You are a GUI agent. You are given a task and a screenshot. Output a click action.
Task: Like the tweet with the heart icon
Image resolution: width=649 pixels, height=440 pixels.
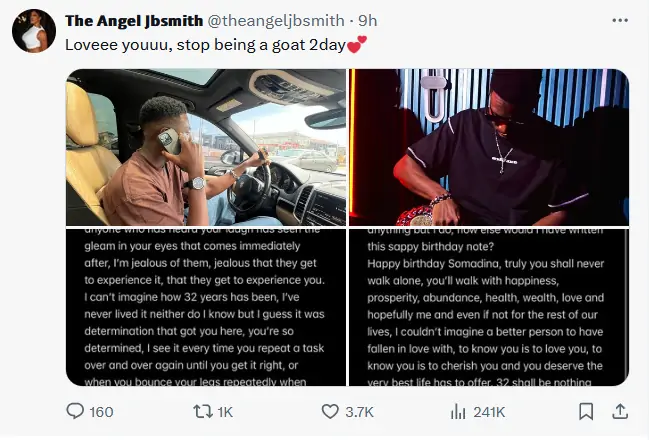tap(331, 411)
